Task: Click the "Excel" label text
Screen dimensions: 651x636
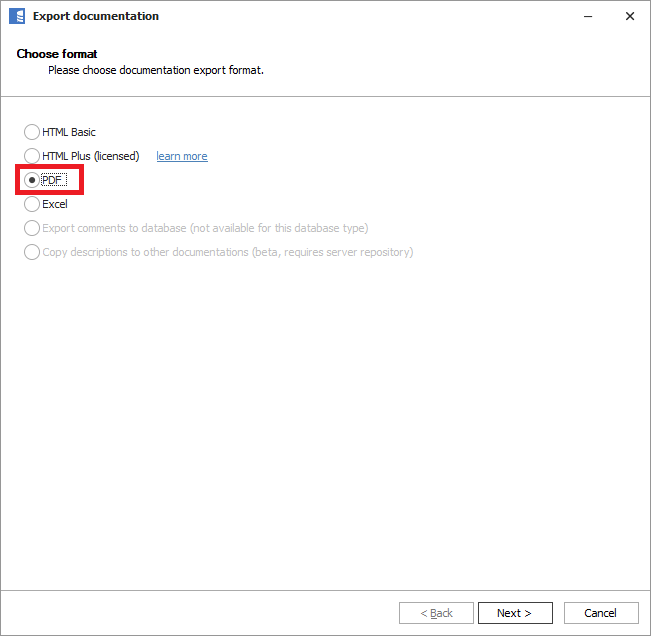Action: tap(55, 204)
